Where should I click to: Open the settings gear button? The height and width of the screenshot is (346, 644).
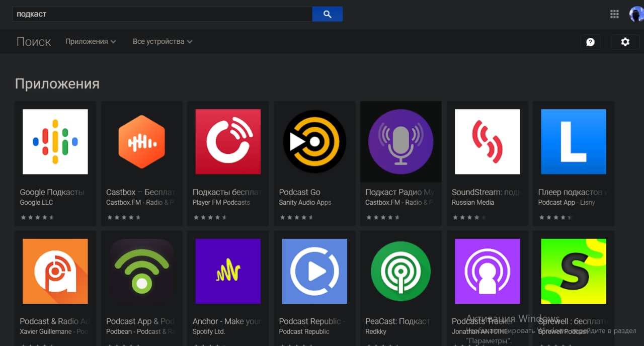625,42
